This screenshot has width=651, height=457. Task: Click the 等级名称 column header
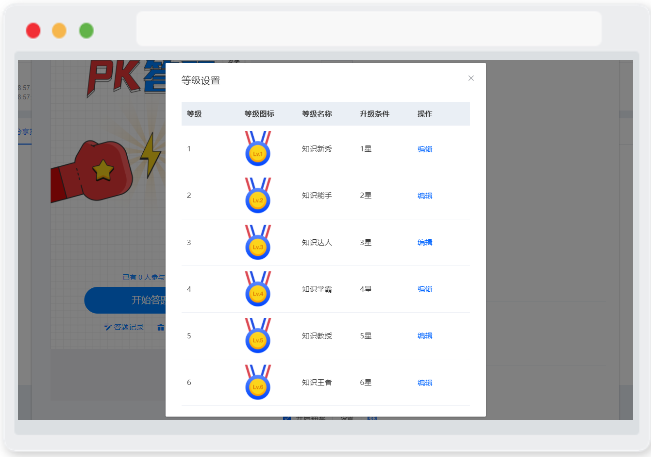click(x=317, y=114)
